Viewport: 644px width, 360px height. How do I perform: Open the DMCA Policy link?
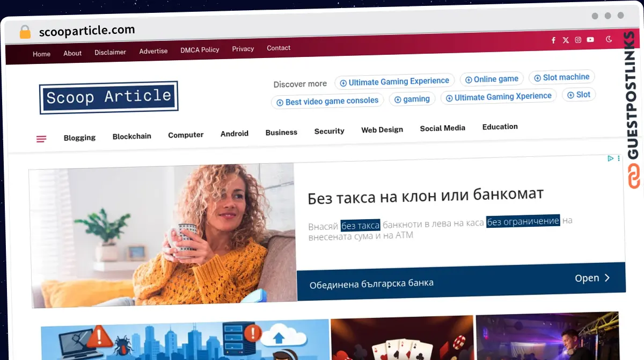click(200, 49)
